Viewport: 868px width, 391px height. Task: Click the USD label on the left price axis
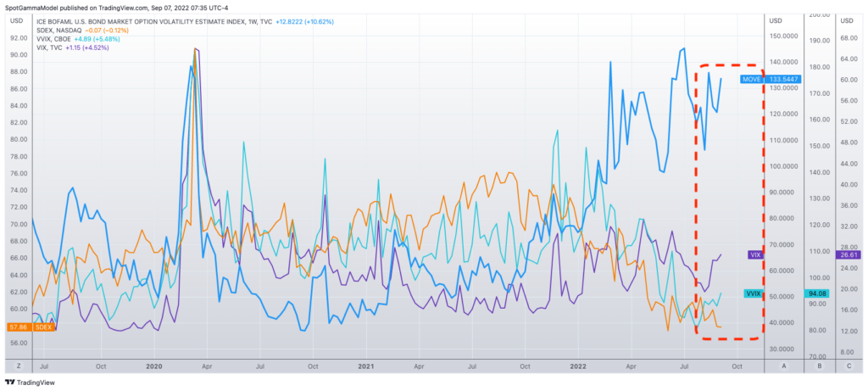[17, 21]
